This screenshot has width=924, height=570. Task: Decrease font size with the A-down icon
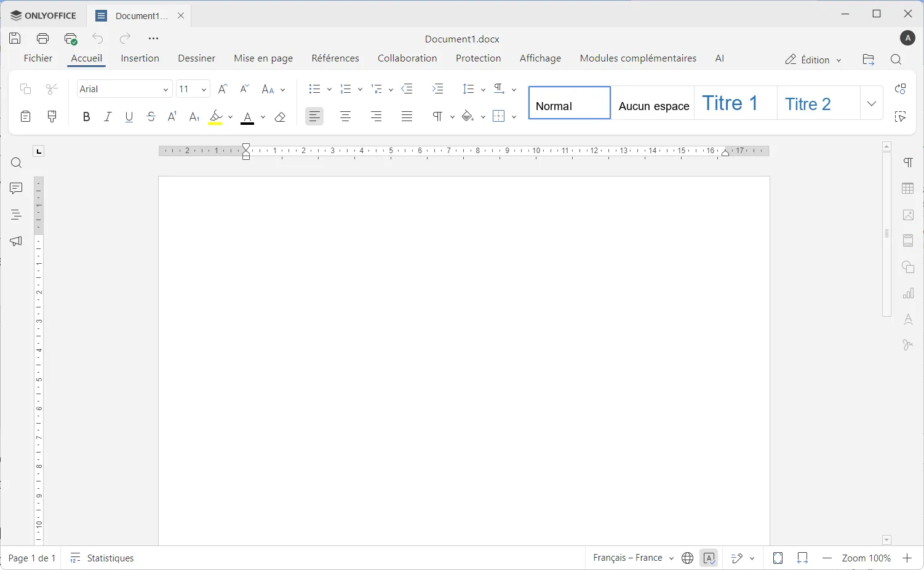pos(244,89)
